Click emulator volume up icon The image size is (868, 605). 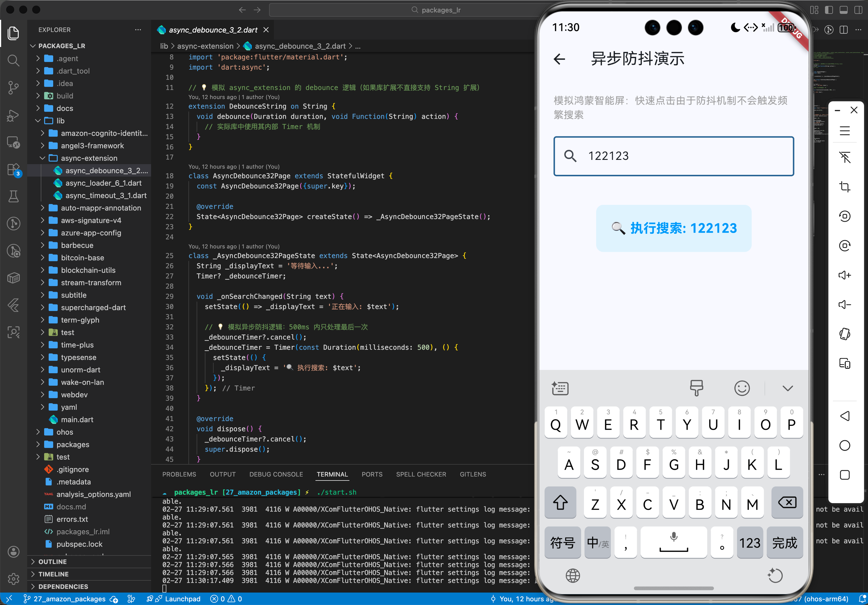pyautogui.click(x=844, y=275)
